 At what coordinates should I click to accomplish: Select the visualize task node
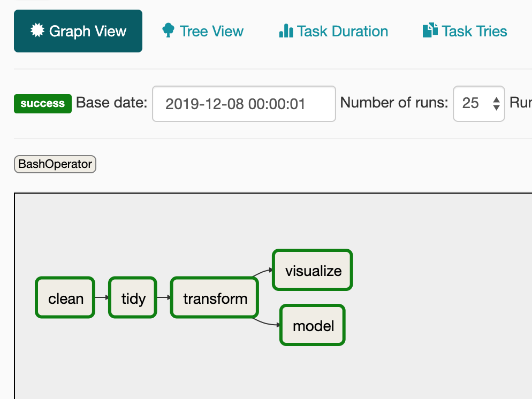pyautogui.click(x=313, y=270)
